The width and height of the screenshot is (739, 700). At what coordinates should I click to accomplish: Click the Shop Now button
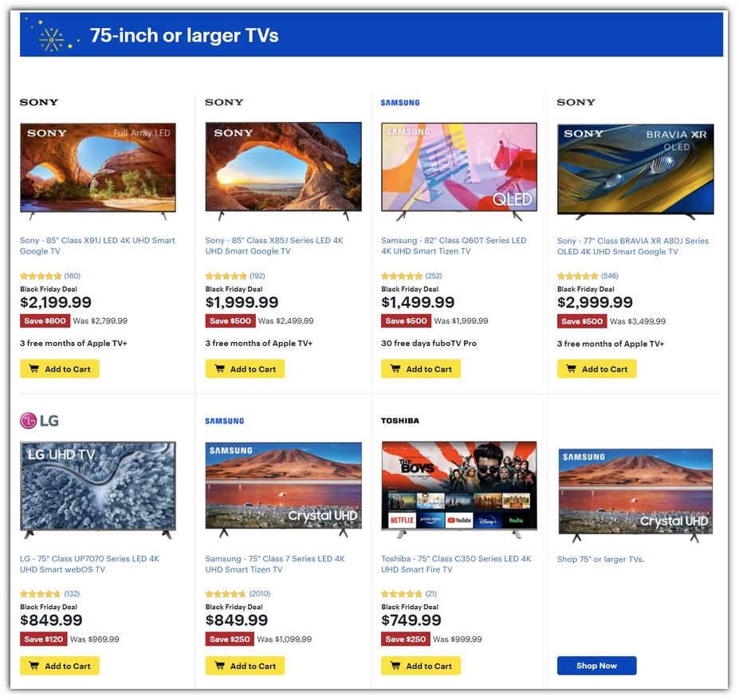click(x=596, y=666)
